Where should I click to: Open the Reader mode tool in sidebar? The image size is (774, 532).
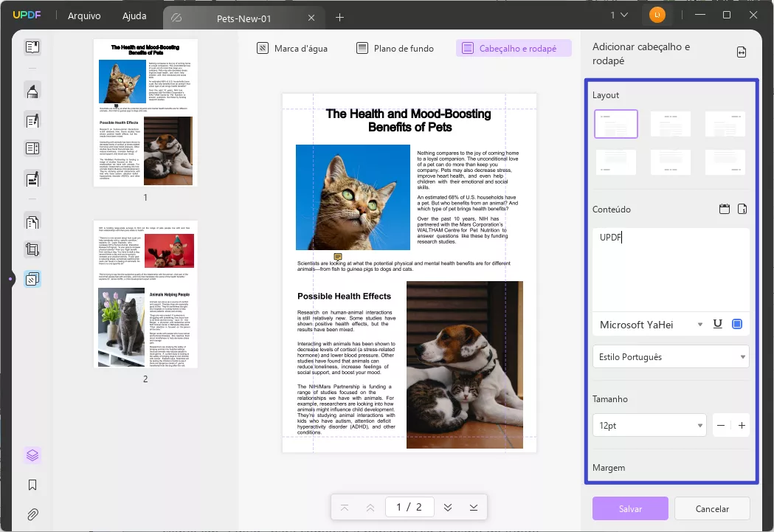coord(32,46)
